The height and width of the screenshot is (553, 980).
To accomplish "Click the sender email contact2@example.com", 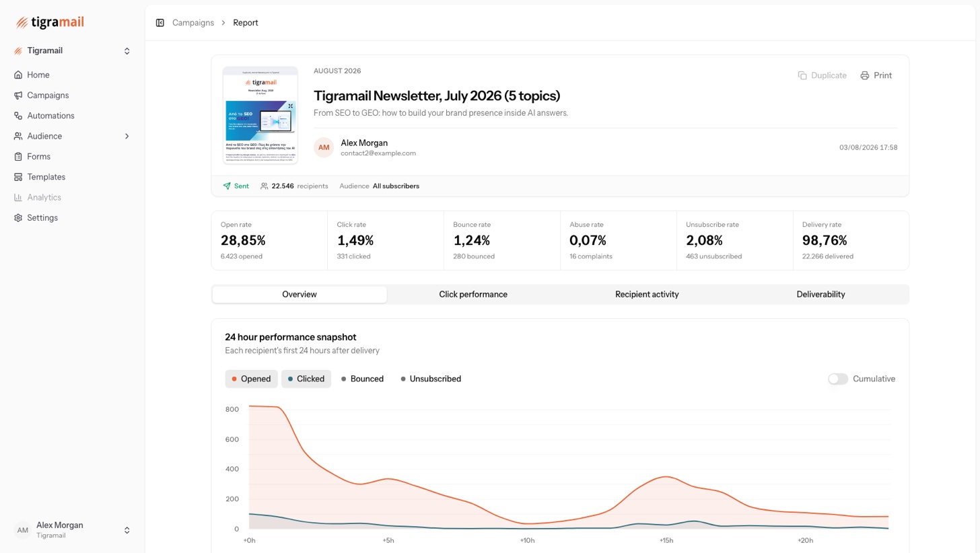I will pos(378,153).
